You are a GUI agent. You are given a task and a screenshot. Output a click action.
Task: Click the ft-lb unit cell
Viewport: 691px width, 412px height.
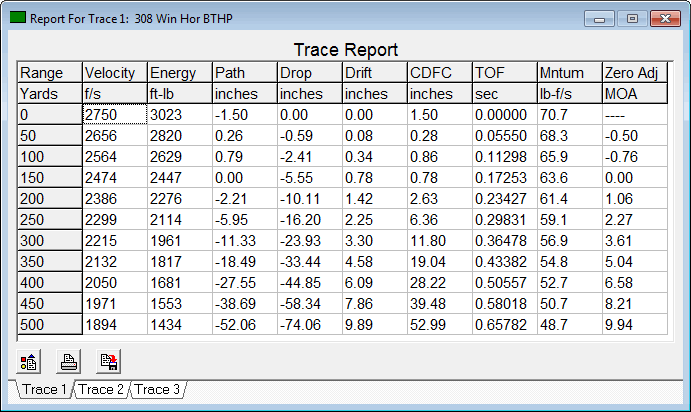(180, 94)
